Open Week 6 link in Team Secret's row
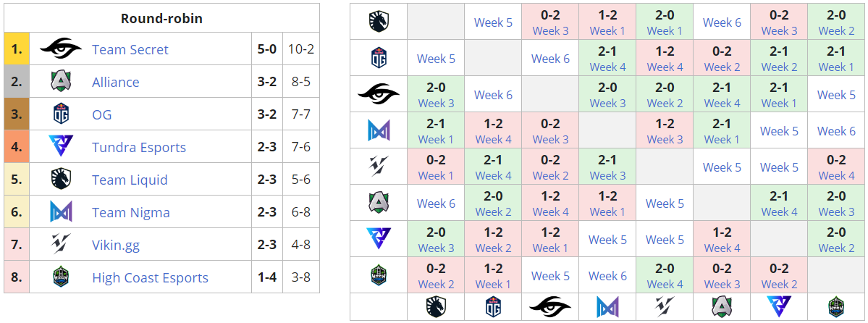 click(x=493, y=95)
